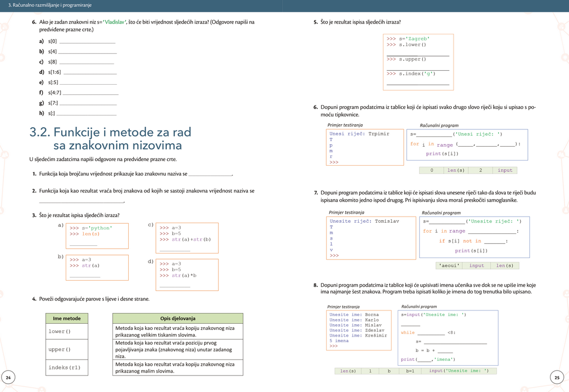Click the 'Unesite ime: Borna' line
This screenshot has width=569, height=392.
coord(354,315)
